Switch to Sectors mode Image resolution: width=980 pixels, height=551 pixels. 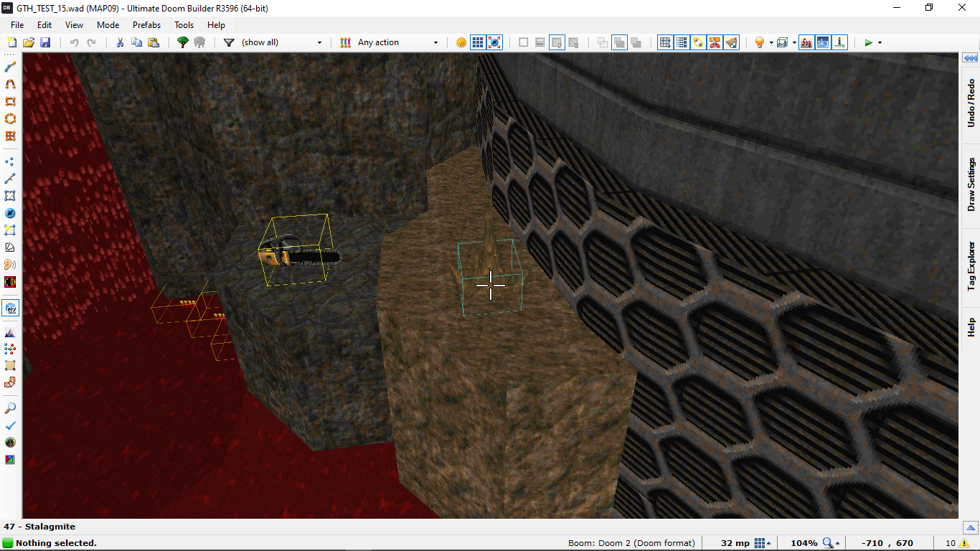(10, 196)
